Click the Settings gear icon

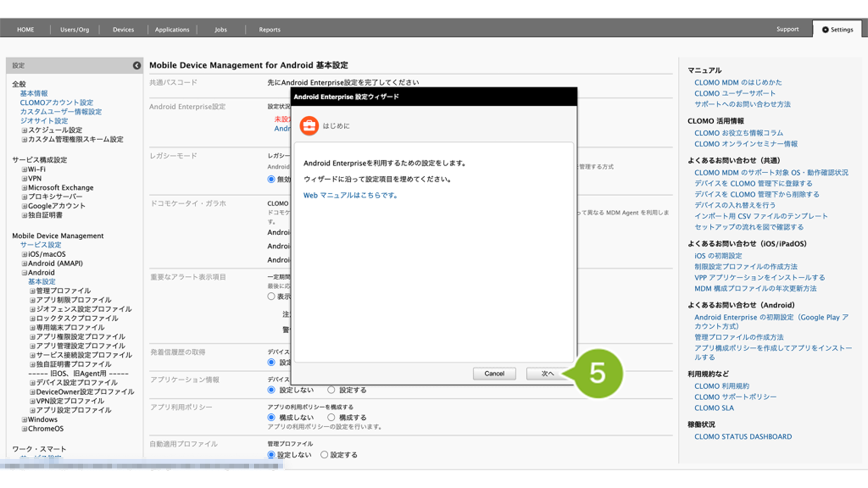(825, 30)
